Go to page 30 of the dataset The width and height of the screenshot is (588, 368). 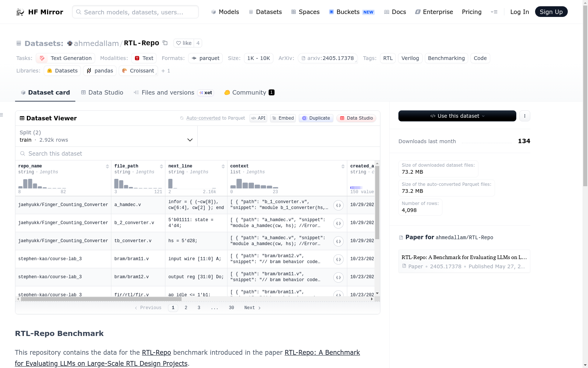[232, 308]
